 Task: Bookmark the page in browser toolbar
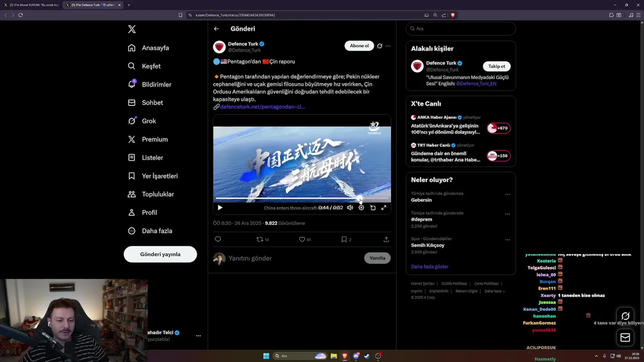coord(180,15)
